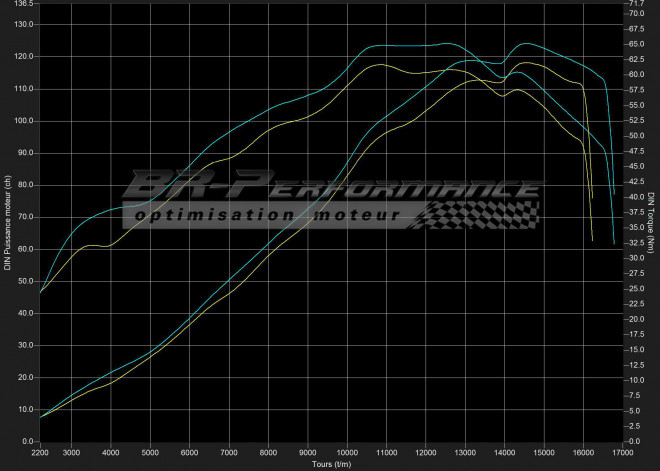Click the BR-Performance watermark logo
The height and width of the screenshot is (471, 660).
point(330,187)
